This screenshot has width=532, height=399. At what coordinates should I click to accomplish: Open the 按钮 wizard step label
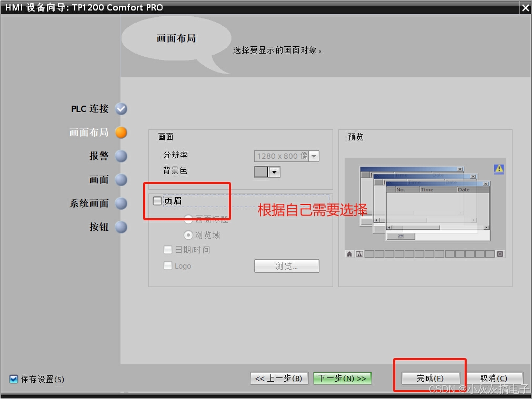[99, 227]
